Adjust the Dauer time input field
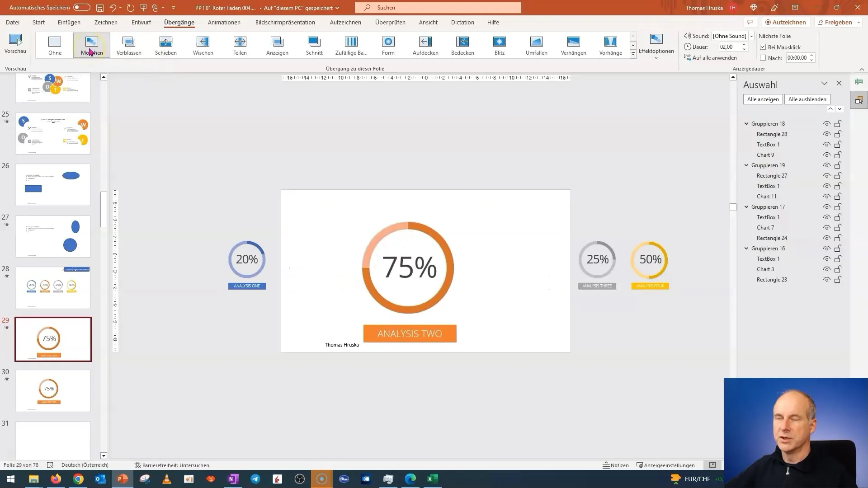Viewport: 868px width, 488px height. [726, 47]
